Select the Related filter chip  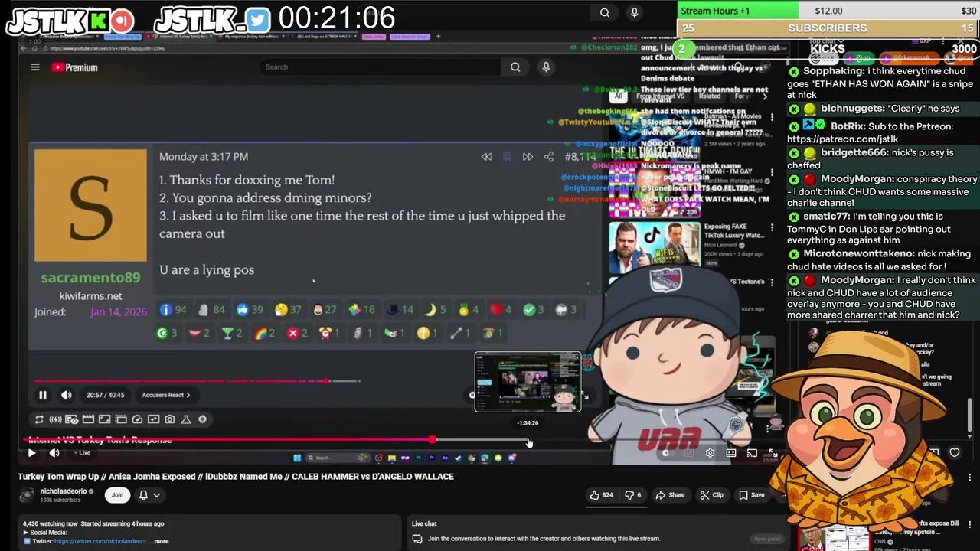(710, 96)
